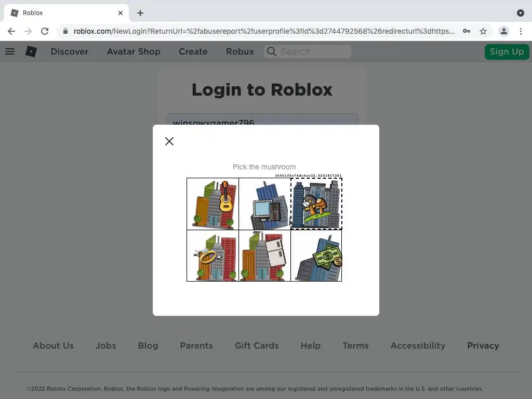Open the Blog footer link
Viewport: 532px width, 399px height.
pyautogui.click(x=148, y=345)
